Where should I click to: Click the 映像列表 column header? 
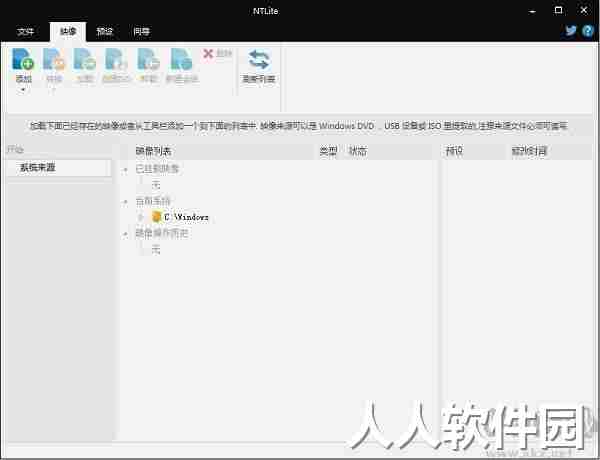(x=153, y=151)
